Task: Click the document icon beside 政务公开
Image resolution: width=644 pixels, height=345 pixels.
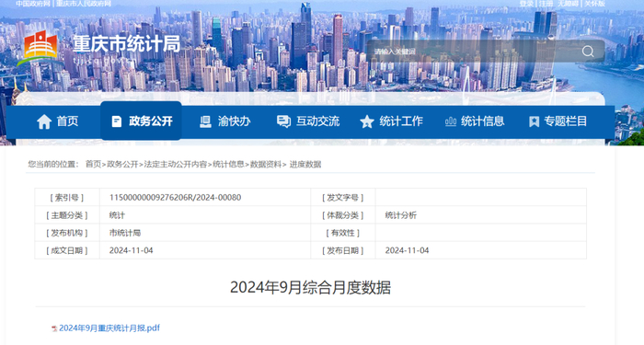Action: click(117, 121)
